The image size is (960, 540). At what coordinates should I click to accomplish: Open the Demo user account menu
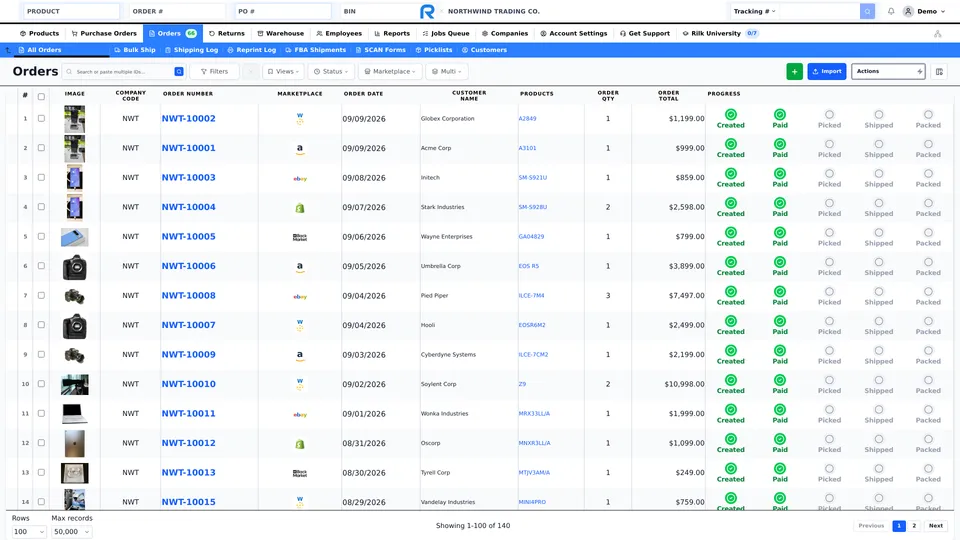click(x=924, y=11)
